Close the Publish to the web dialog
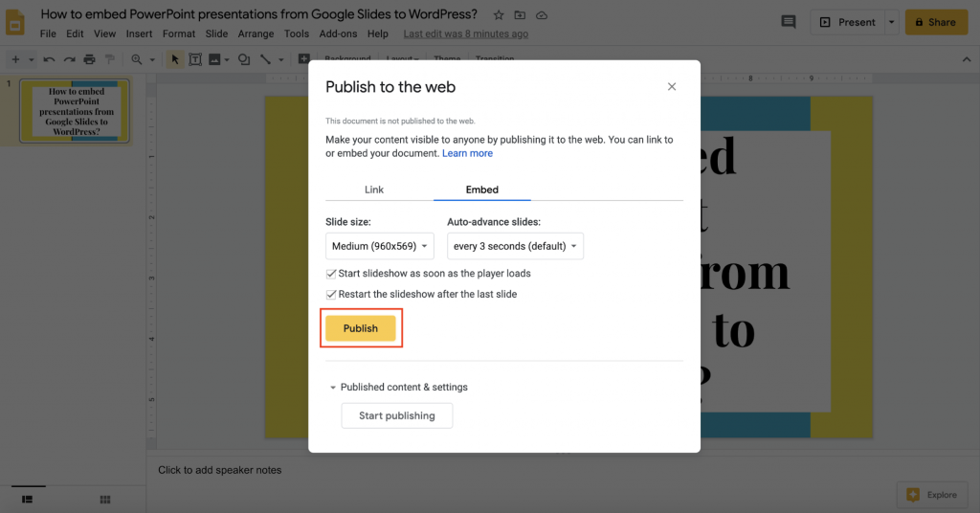This screenshot has width=980, height=513. [x=672, y=87]
